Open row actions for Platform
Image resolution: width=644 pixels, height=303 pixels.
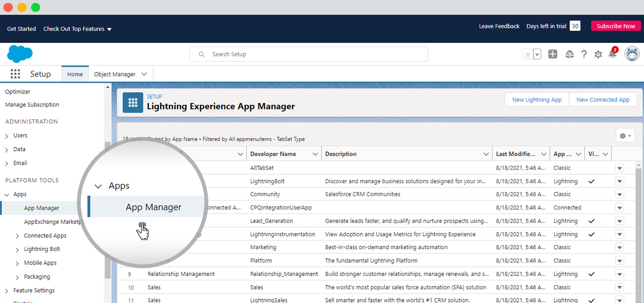620,261
